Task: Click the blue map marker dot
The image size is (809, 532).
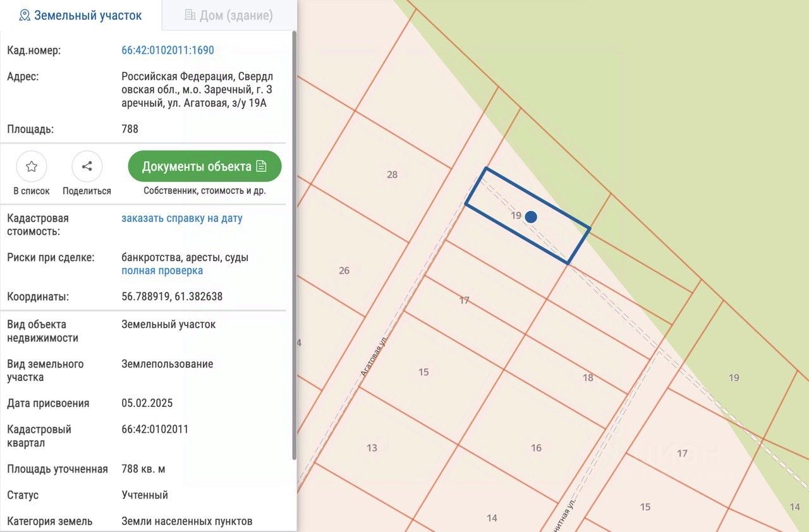Action: tap(531, 217)
